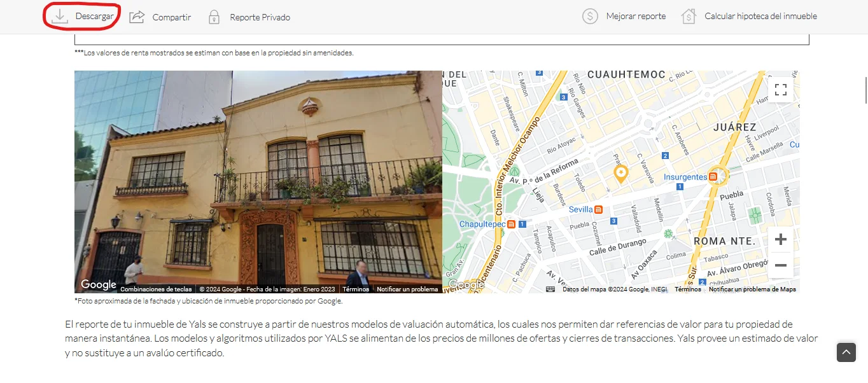This screenshot has width=868, height=383.
Task: Click Combinaciones de teclas on street view
Action: pyautogui.click(x=156, y=289)
